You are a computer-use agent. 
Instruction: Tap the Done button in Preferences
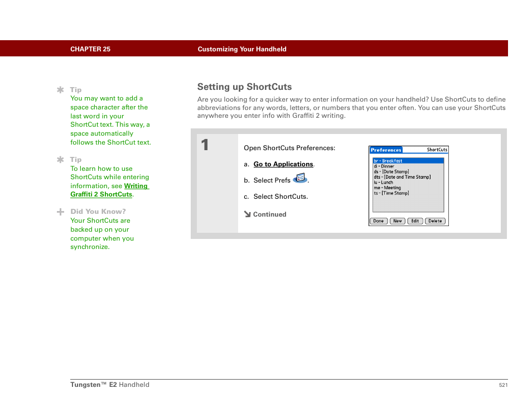[379, 221]
